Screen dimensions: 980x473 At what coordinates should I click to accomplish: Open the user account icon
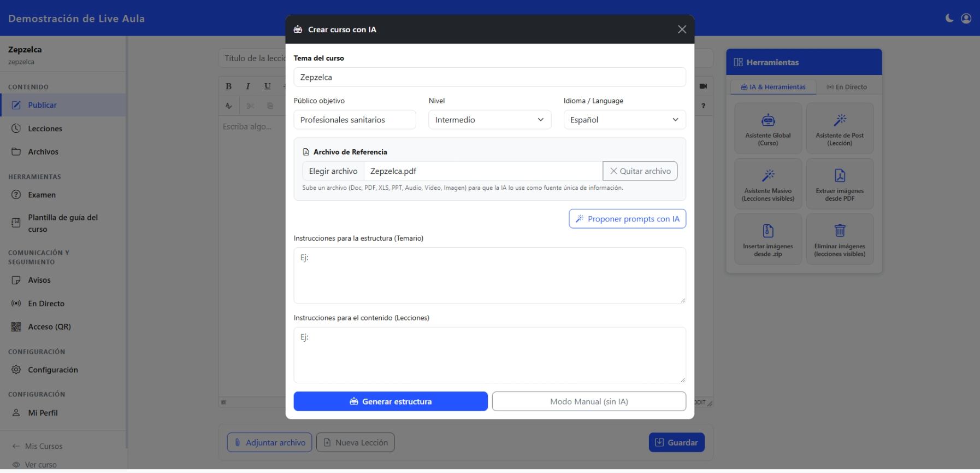[x=966, y=19]
